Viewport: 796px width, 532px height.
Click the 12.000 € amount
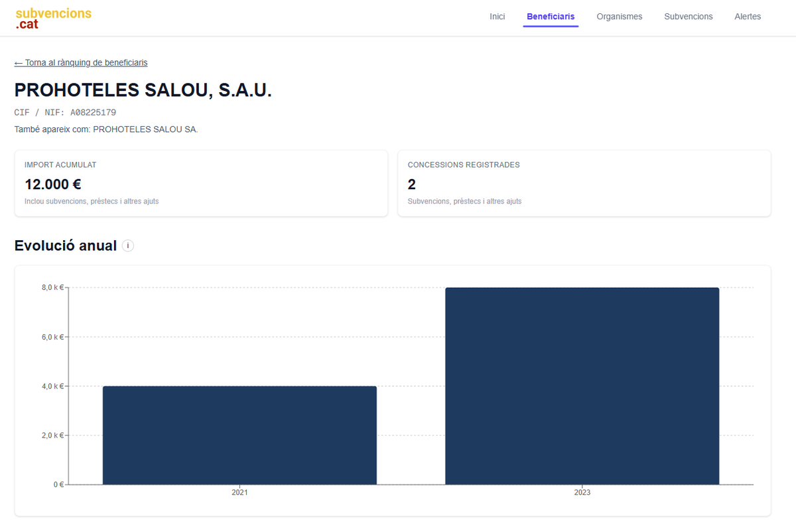(x=53, y=184)
